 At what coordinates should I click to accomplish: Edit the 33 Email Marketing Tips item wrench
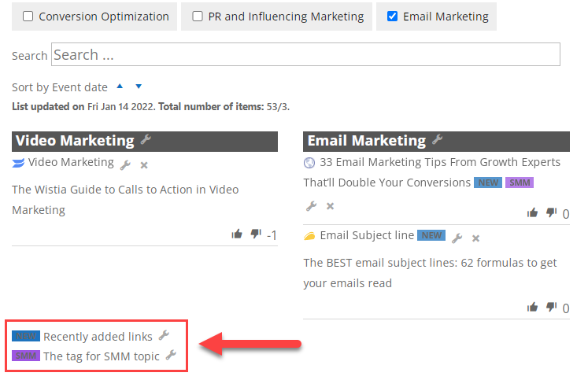[x=311, y=206]
